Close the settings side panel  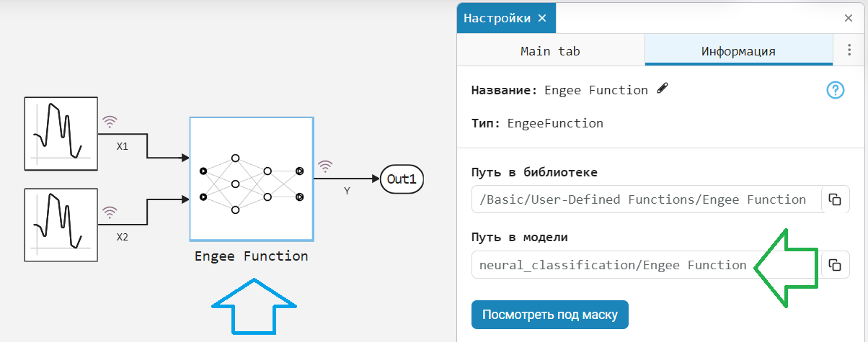point(849,18)
